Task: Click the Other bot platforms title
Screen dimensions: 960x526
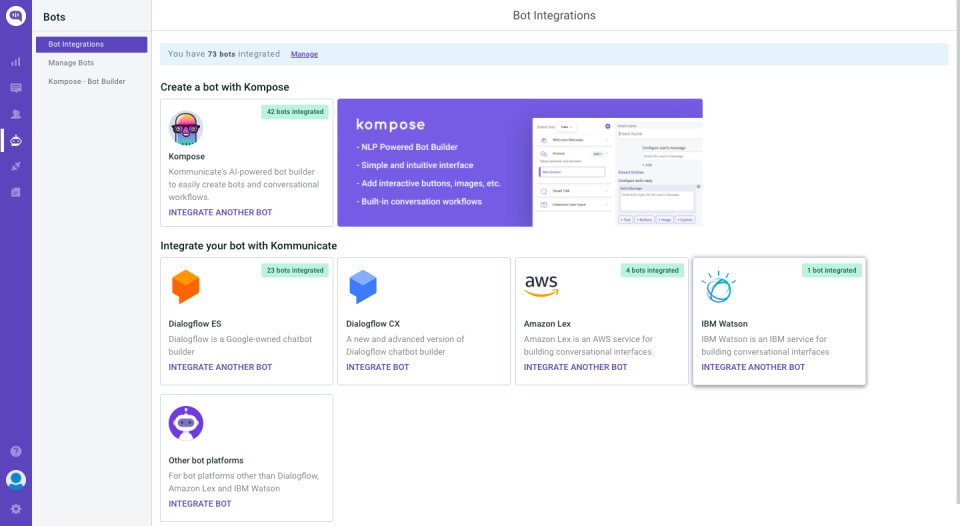Action: (x=206, y=460)
